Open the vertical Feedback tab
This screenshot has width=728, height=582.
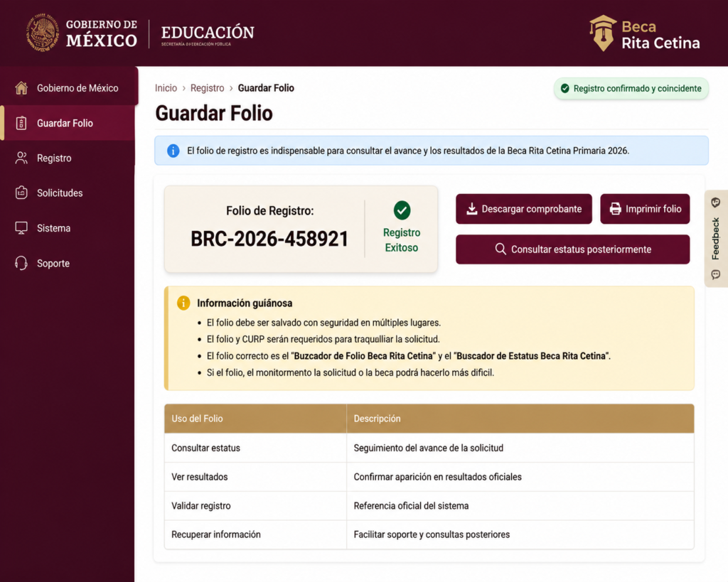point(716,239)
